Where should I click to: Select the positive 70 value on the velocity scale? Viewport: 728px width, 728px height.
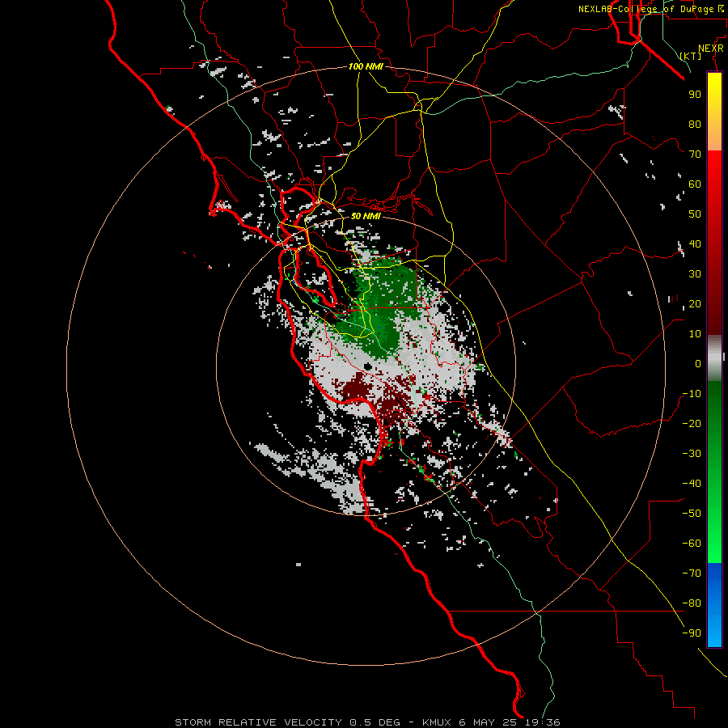point(695,154)
